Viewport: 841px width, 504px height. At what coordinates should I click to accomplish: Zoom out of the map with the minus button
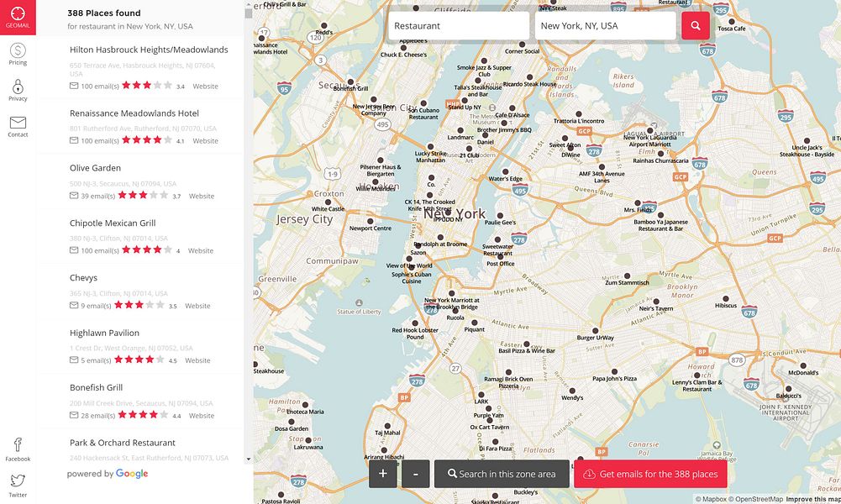coord(414,473)
